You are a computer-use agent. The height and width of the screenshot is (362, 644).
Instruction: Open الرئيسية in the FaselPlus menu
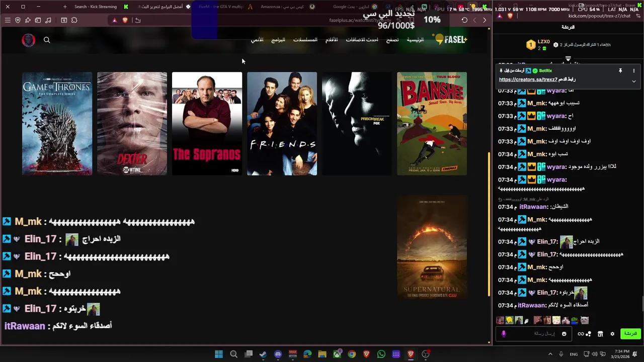(415, 40)
